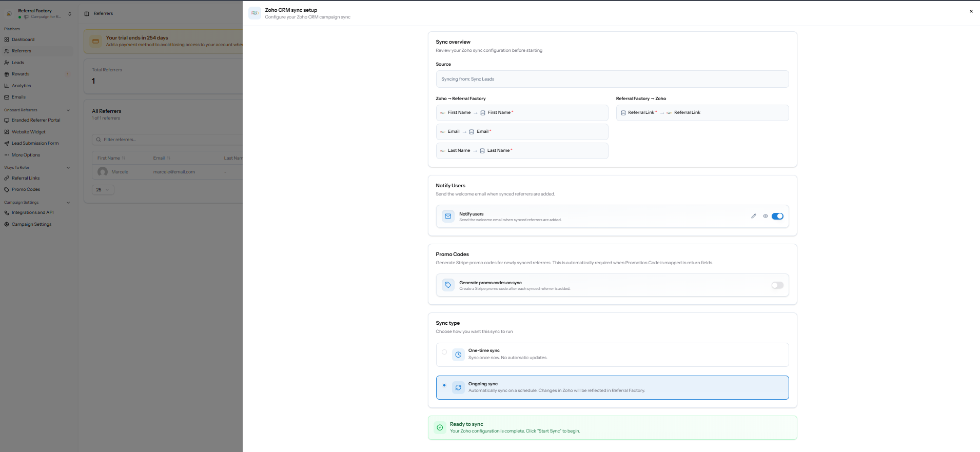This screenshot has height=452, width=980.
Task: Open Referrers in the sidebar
Action: tap(22, 51)
